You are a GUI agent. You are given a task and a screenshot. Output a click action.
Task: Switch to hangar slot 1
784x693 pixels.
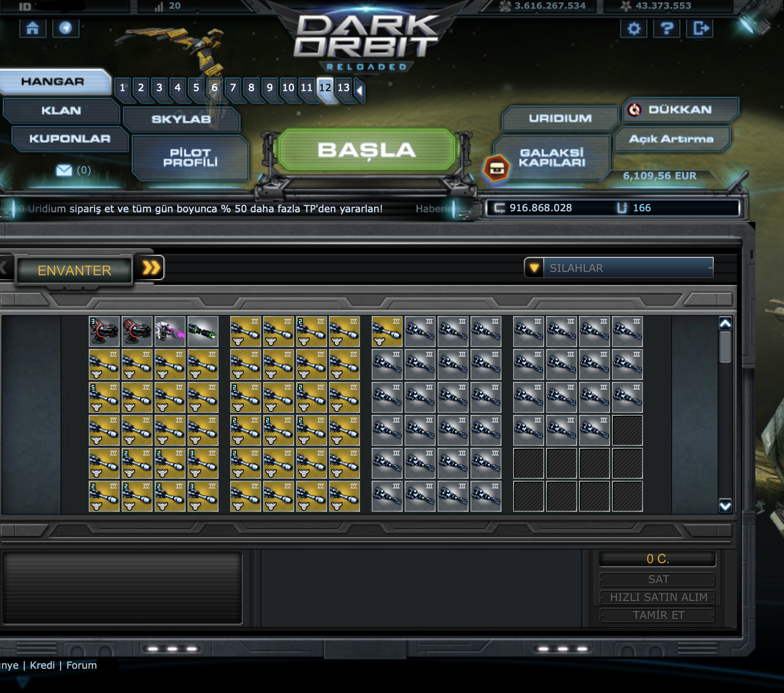point(123,88)
